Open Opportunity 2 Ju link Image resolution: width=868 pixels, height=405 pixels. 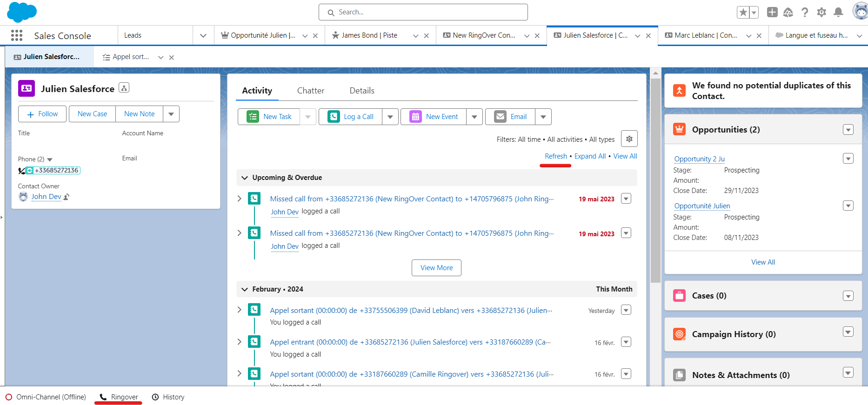tap(700, 159)
